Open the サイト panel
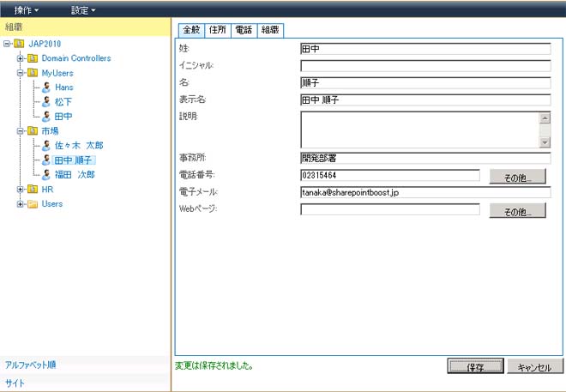This screenshot has width=566, height=392. click(x=15, y=383)
